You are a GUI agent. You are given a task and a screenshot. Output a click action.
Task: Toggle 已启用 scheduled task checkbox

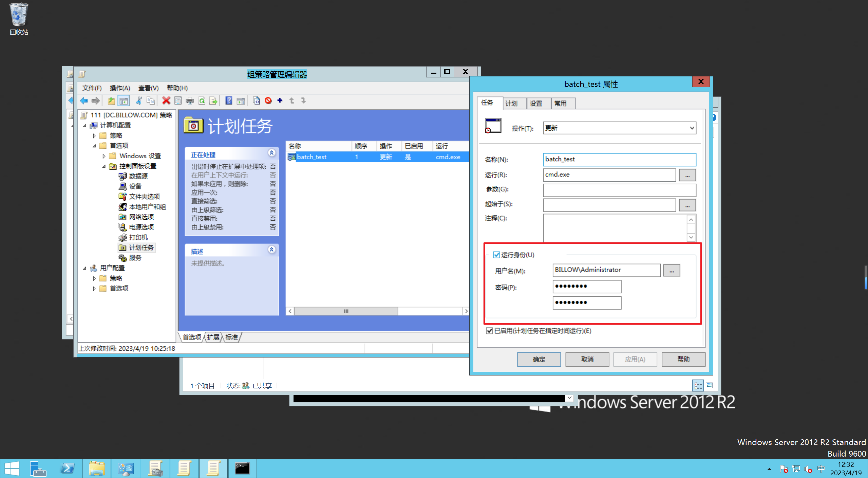pos(489,331)
